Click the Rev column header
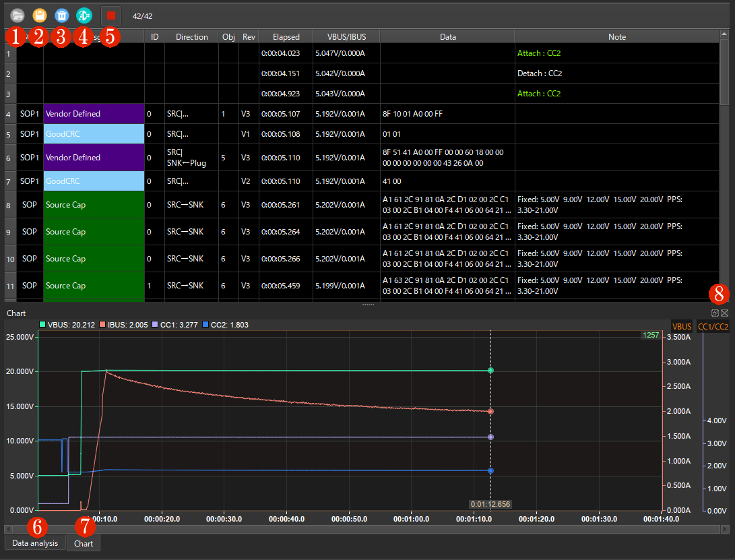Viewport: 735px width, 560px height. pyautogui.click(x=249, y=36)
